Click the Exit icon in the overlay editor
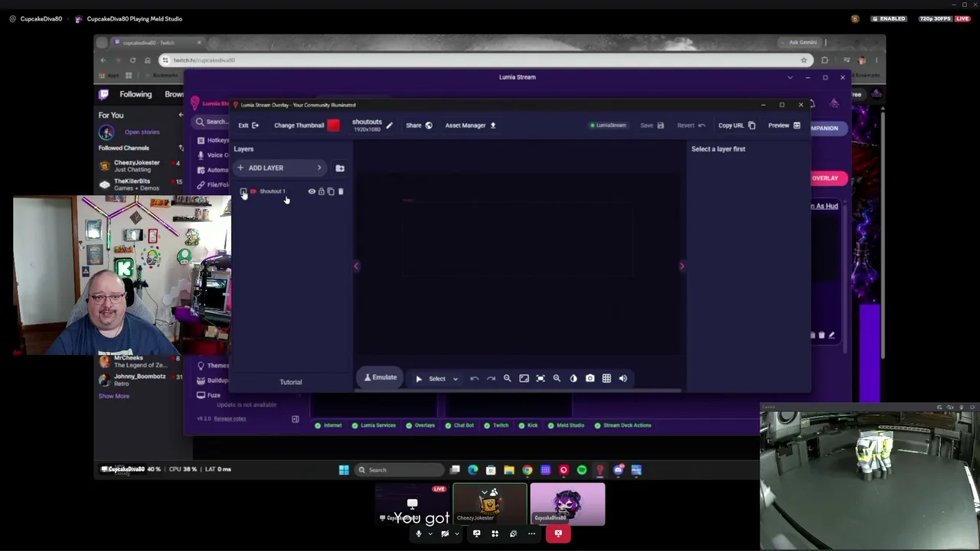The width and height of the screenshot is (980, 551). [255, 126]
